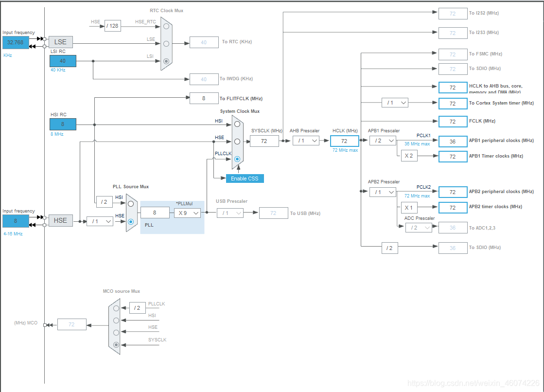Open the APB2 Prescaler dropdown
The width and height of the screenshot is (544, 392).
[x=383, y=192]
